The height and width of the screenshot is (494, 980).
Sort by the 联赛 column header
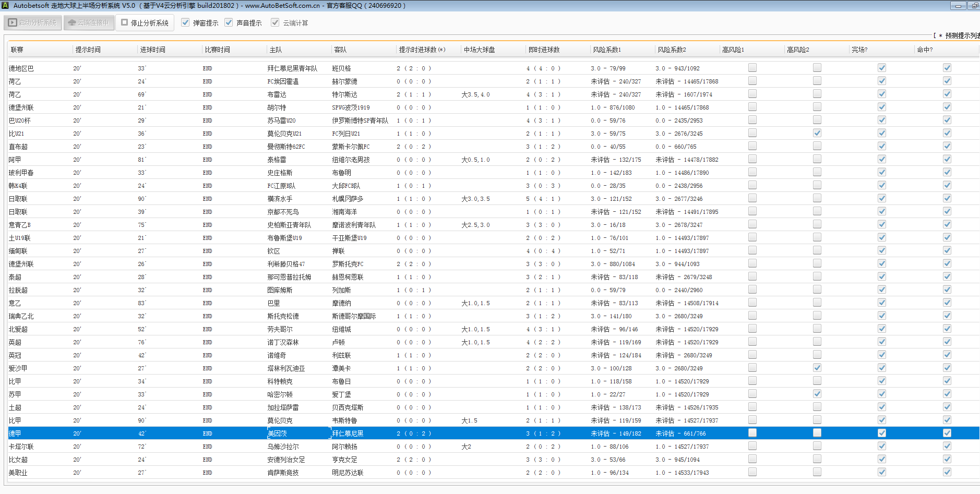coord(17,50)
